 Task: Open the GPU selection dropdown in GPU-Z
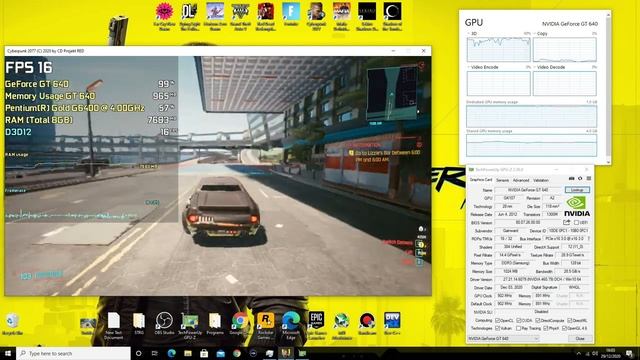503,339
